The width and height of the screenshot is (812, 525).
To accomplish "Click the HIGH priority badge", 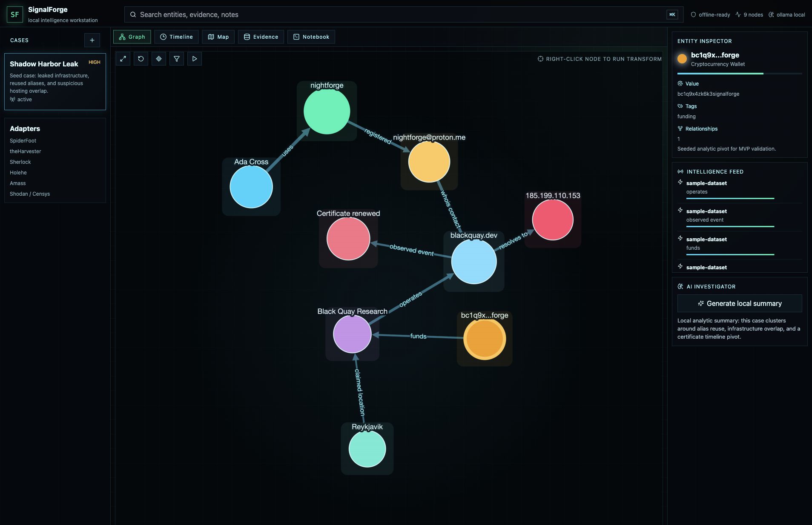I will (x=95, y=62).
